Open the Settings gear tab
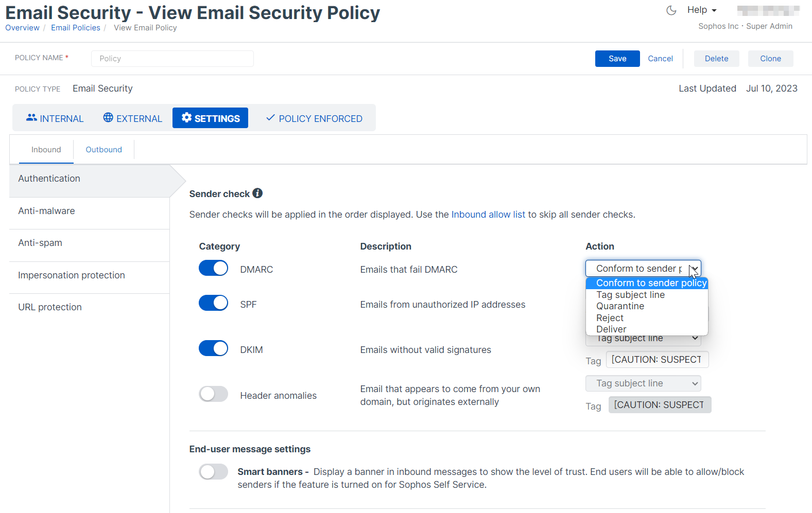Screen dimensions: 812x513 click(x=210, y=118)
